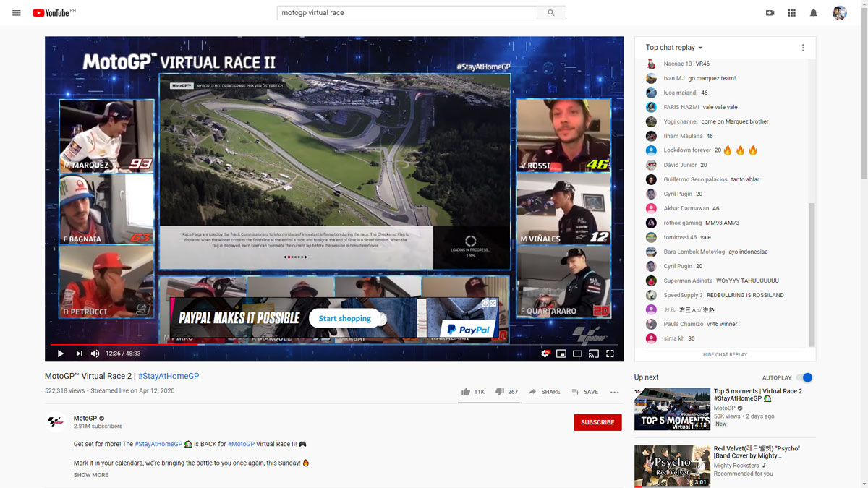Expand description with SHOW MORE
Screen dimensions: 868x488
pos(90,475)
